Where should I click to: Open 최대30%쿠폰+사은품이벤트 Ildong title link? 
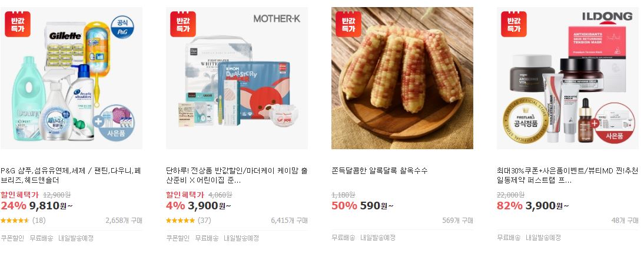[567, 175]
